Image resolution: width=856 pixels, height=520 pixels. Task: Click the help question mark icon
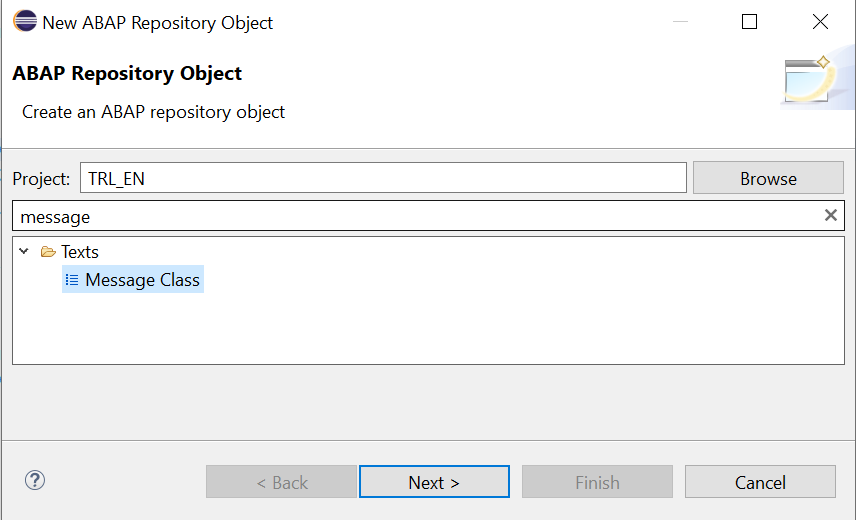pyautogui.click(x=35, y=481)
